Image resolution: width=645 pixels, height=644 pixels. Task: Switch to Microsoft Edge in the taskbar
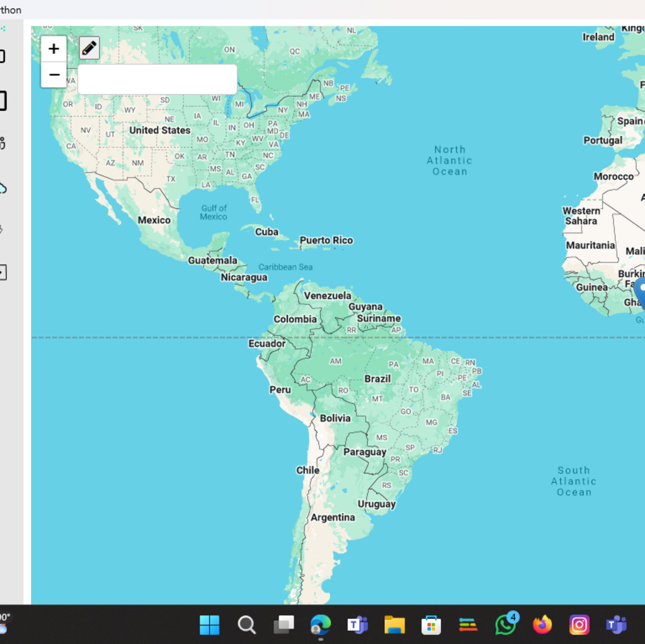pos(320,624)
